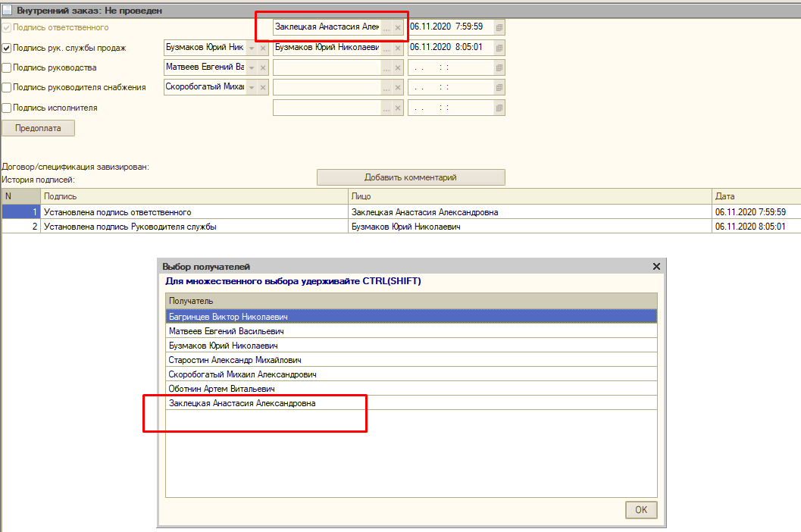Select history row Установлена подпись Руководителя службы
Viewport: 801px width, 532px height.
pyautogui.click(x=194, y=227)
